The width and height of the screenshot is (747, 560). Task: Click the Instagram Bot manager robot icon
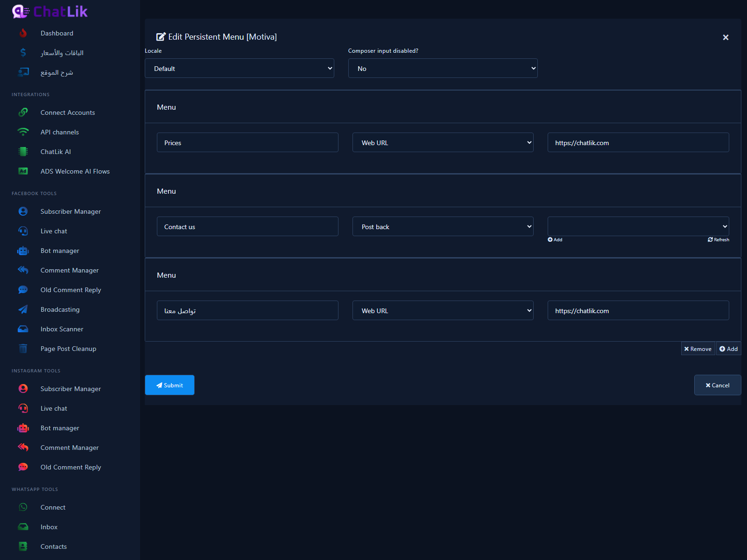click(23, 428)
